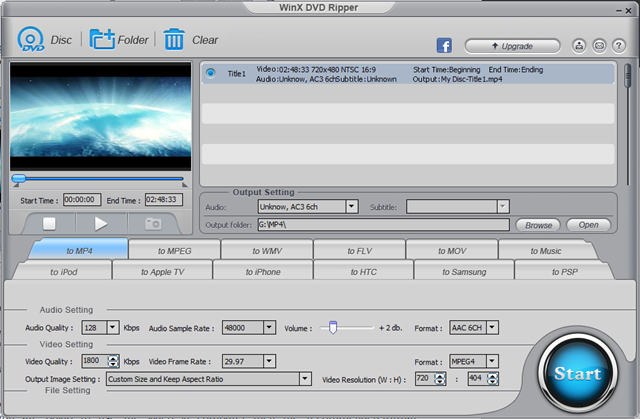Open the Output Image Setting dropdown
Viewport: 640px width, 419px height.
click(305, 379)
